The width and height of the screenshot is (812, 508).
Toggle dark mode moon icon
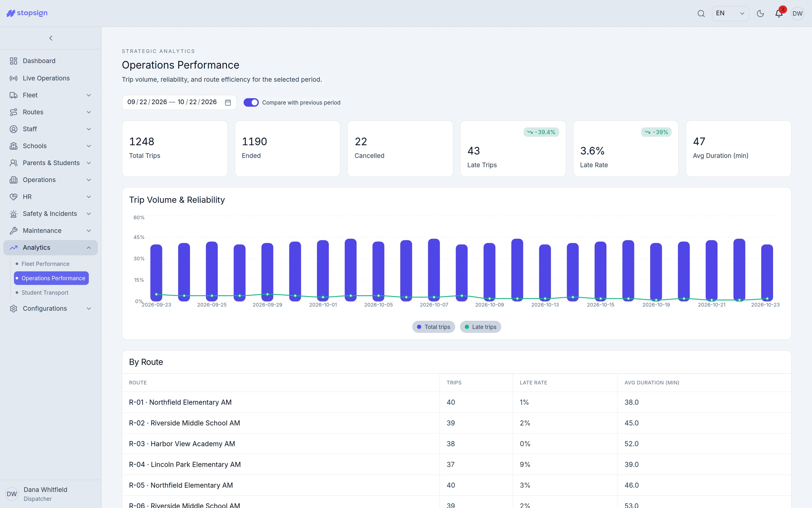760,13
